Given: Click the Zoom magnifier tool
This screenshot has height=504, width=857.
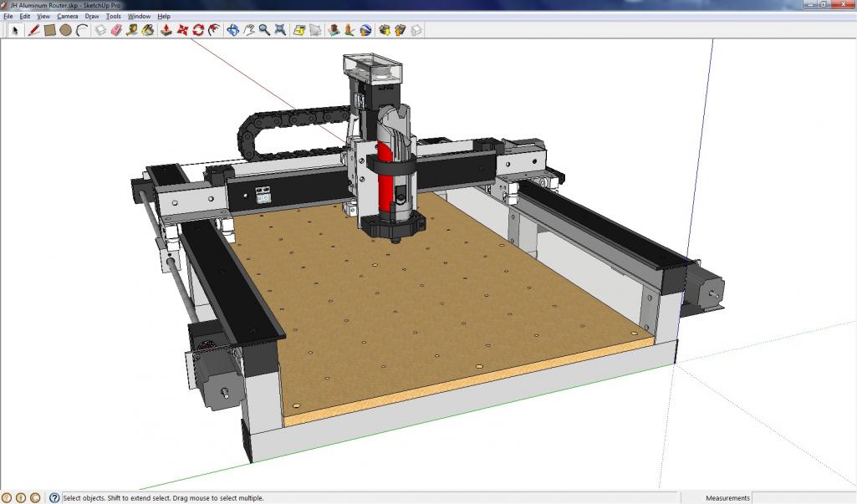Looking at the screenshot, I should pyautogui.click(x=264, y=30).
